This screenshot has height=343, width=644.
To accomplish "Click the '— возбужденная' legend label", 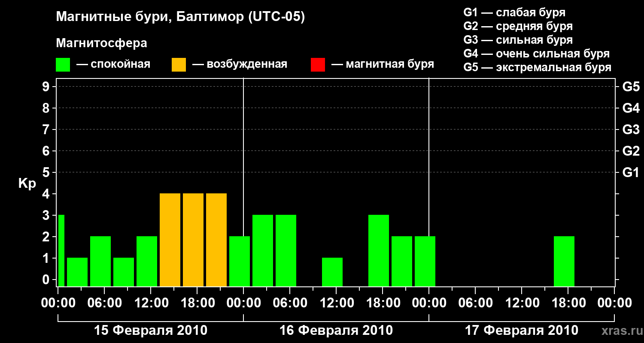I will click(240, 64).
